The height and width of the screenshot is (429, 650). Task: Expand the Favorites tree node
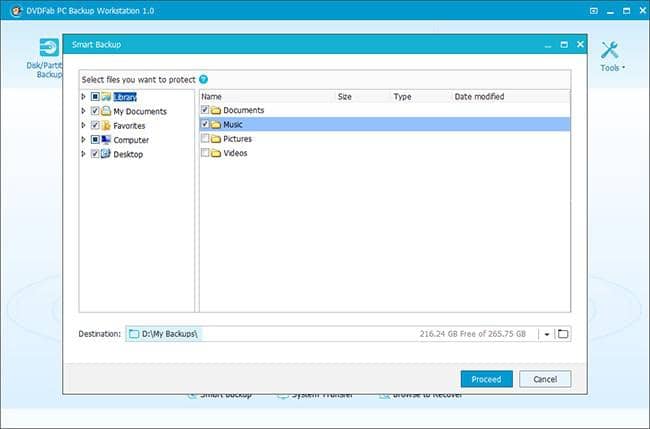[83, 125]
